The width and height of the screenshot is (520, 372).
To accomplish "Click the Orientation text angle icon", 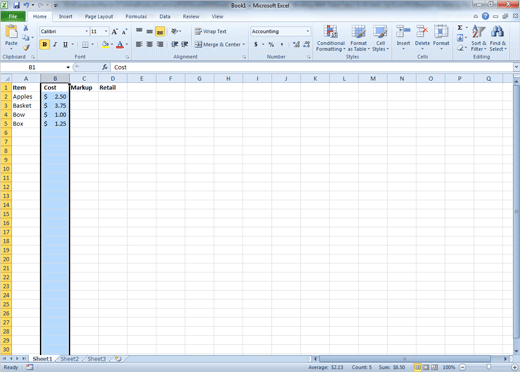I will coord(174,31).
